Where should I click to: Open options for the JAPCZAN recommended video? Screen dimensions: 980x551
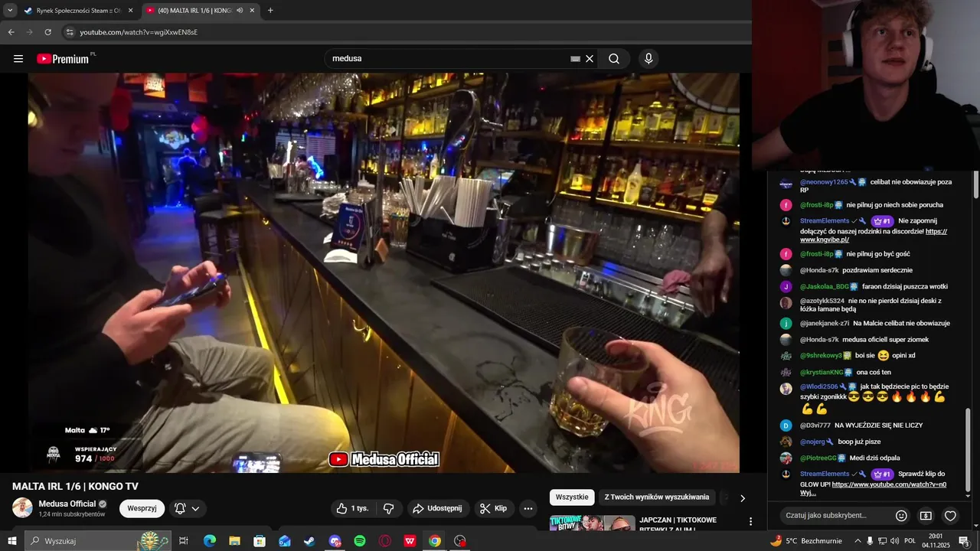tap(750, 522)
